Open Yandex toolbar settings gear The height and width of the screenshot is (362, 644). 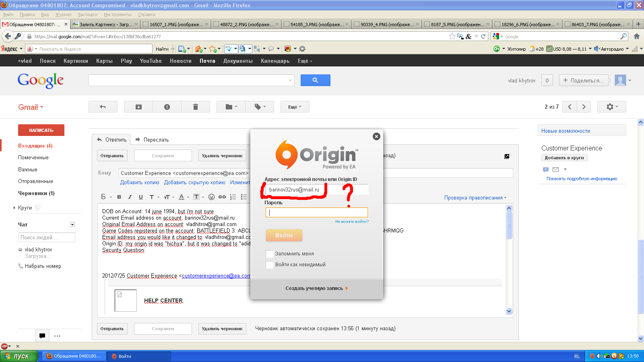coord(302,49)
